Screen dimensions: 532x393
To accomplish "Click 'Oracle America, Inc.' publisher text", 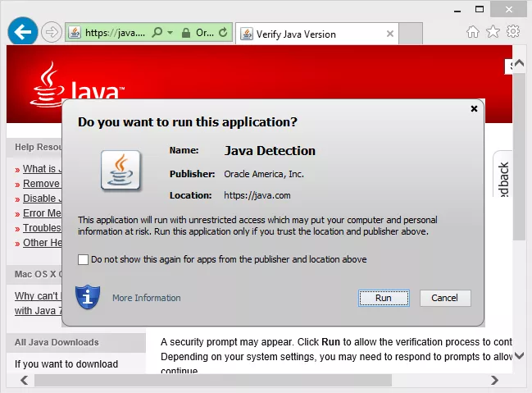I will (264, 174).
